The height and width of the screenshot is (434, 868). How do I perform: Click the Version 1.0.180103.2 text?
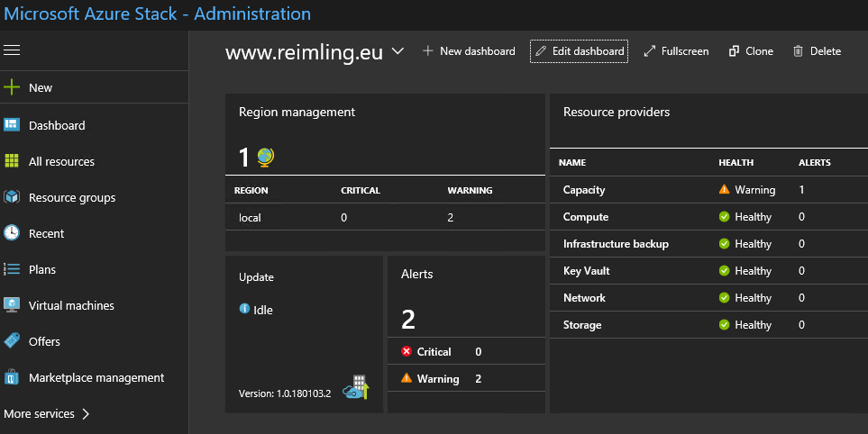[285, 393]
